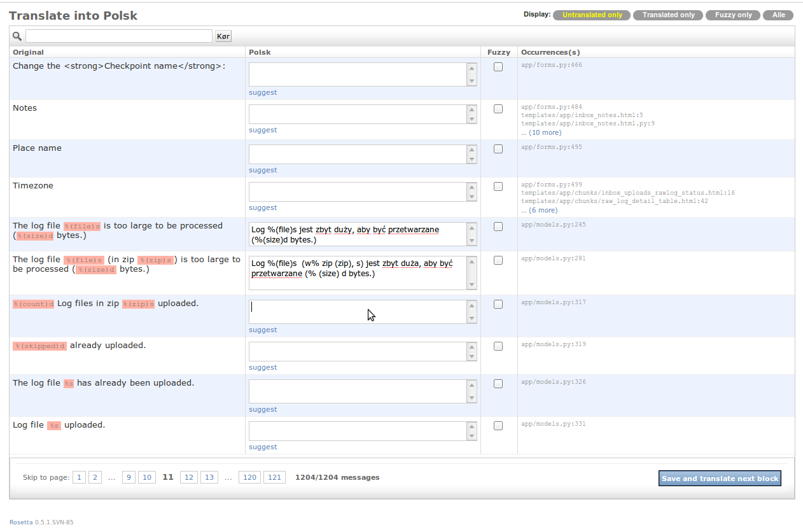This screenshot has height=532, width=803.
Task: Click scroll-up arrow in Checkpoint name textarea
Action: [x=471, y=68]
